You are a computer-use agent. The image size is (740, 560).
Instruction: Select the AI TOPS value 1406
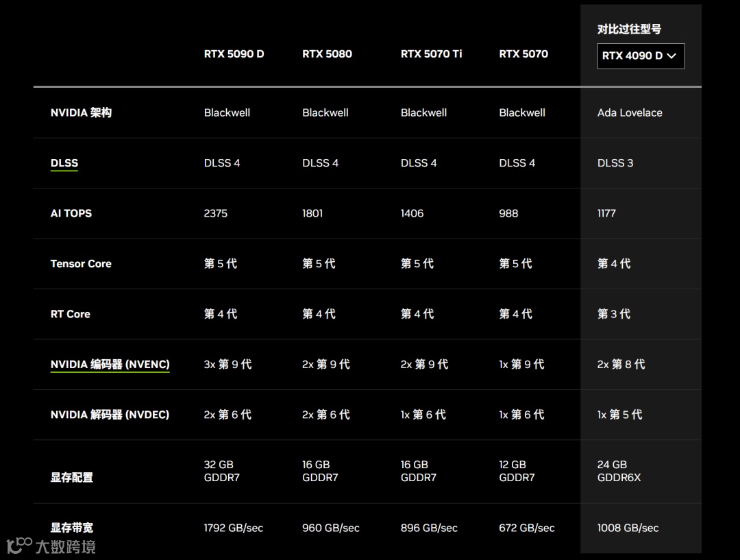coord(412,213)
